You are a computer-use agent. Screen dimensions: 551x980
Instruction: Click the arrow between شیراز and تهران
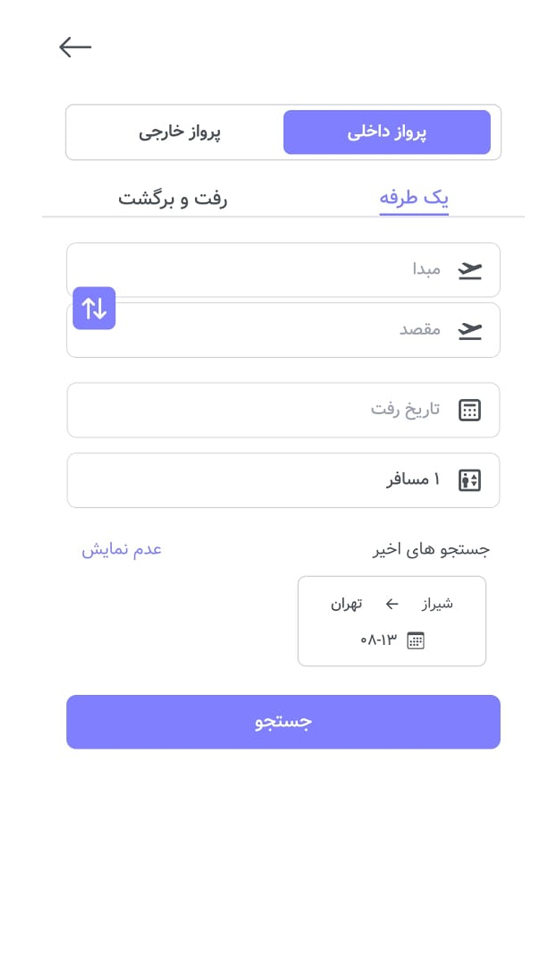point(392,605)
